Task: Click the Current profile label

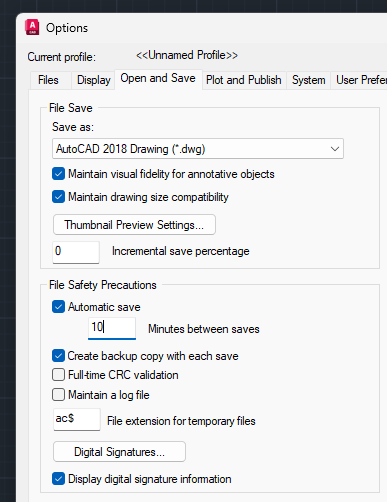Action: tap(62, 57)
